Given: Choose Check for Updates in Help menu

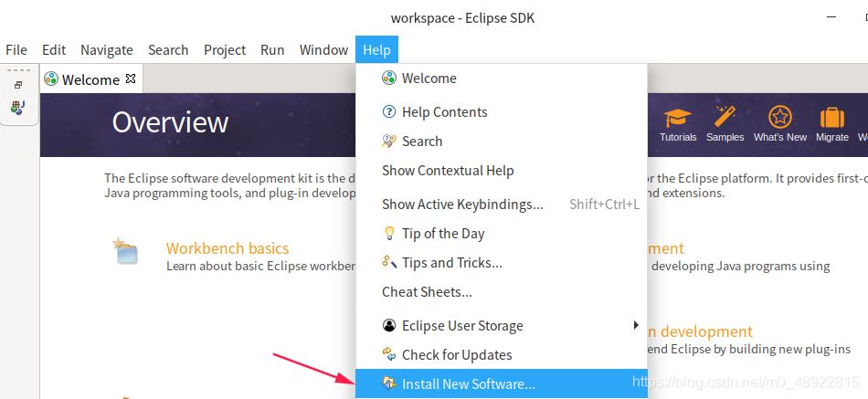Looking at the screenshot, I should click(x=456, y=354).
